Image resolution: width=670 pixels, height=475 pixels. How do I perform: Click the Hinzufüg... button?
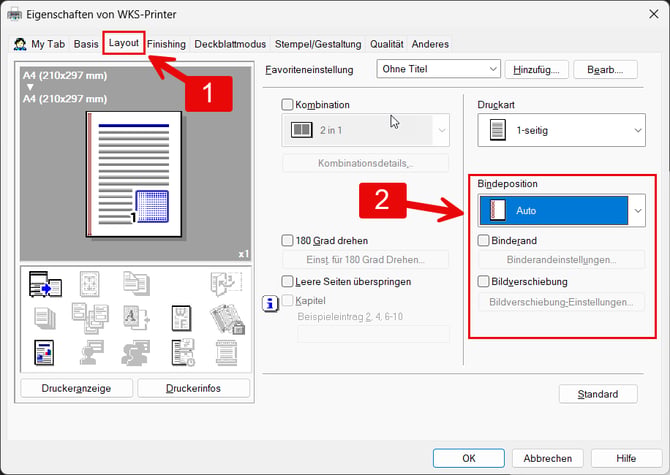537,70
